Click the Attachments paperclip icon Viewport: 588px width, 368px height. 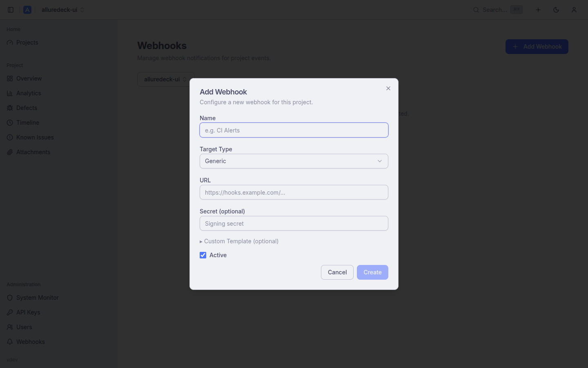pos(10,152)
